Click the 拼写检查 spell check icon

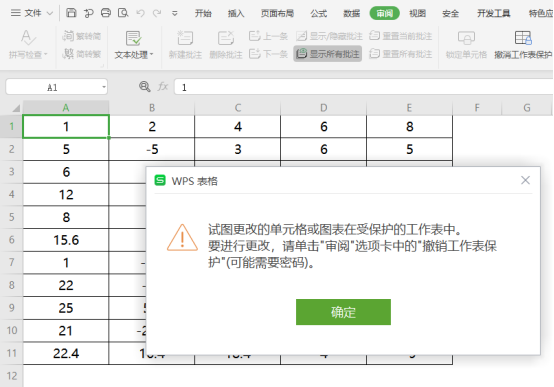coord(28,38)
